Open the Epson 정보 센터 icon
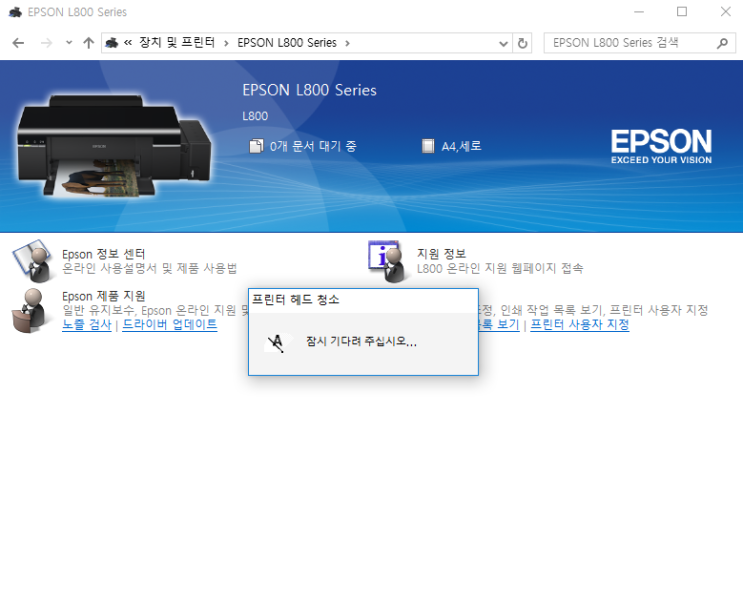 (33, 261)
